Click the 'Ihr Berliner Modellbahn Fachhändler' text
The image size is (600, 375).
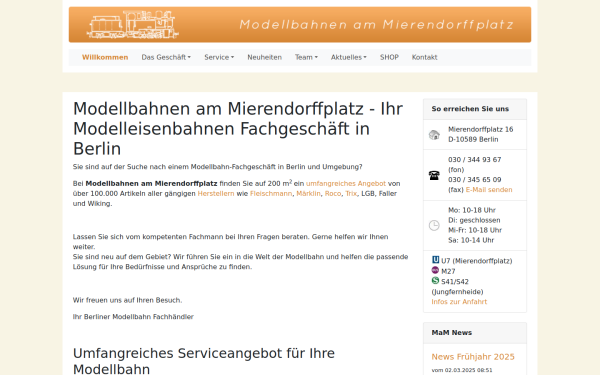pos(133,317)
